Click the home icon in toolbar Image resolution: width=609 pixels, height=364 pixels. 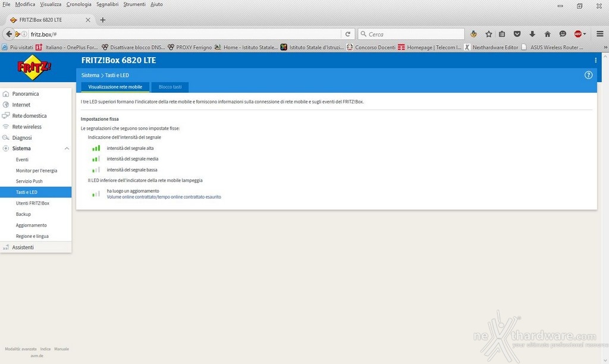tap(547, 34)
